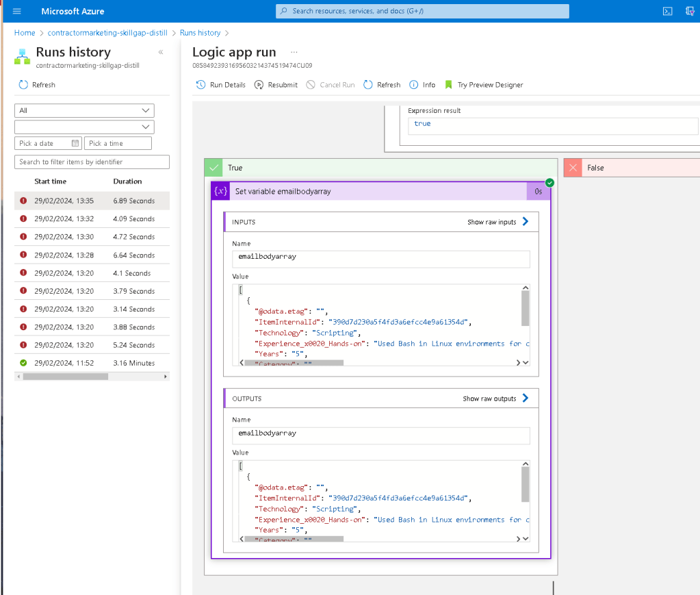700x595 pixels.
Task: Collapse the Set variable emailbodyarray action
Action: pyautogui.click(x=381, y=191)
